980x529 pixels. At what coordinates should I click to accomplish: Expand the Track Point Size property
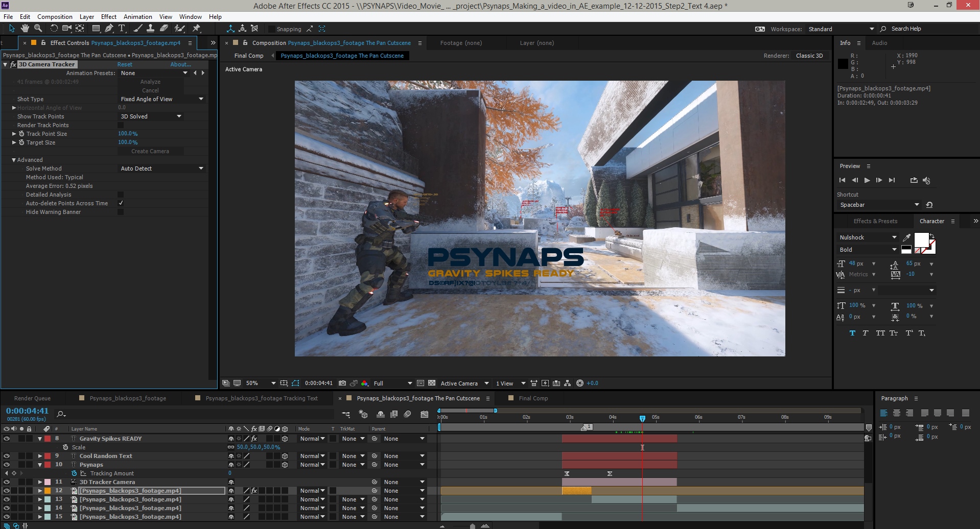tap(14, 134)
